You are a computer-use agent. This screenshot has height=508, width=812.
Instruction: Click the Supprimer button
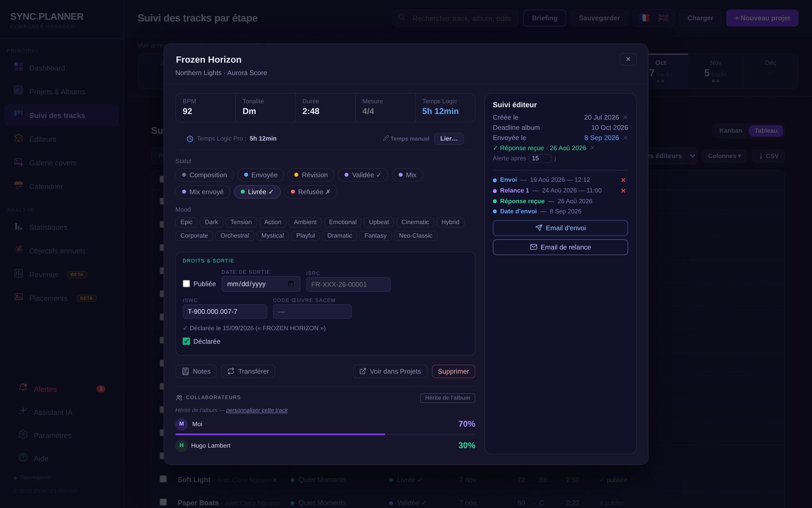click(x=453, y=371)
